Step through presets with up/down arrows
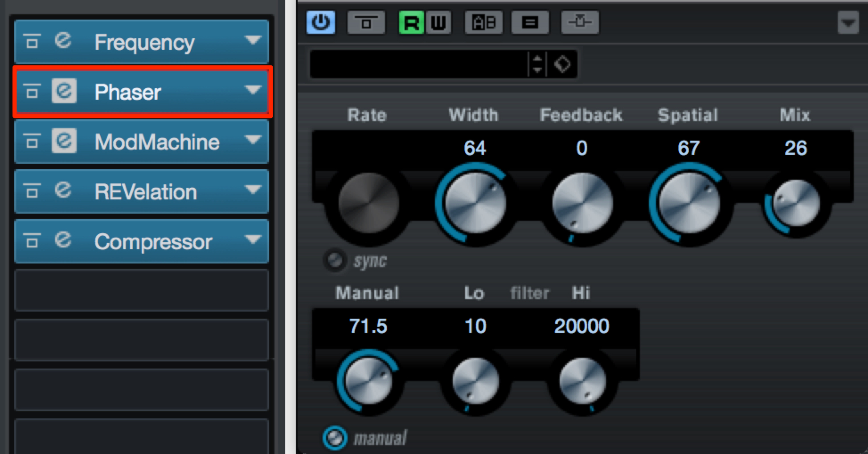 pos(537,65)
